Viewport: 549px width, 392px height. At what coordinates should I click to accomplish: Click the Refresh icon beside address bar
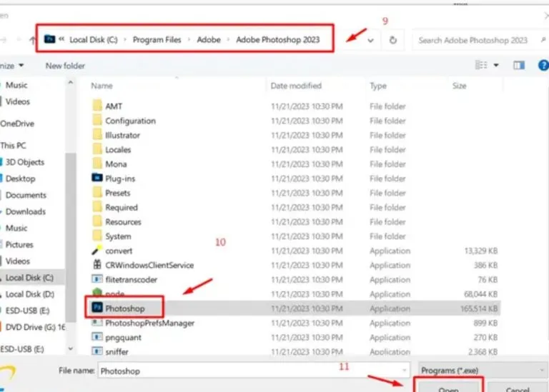(393, 40)
